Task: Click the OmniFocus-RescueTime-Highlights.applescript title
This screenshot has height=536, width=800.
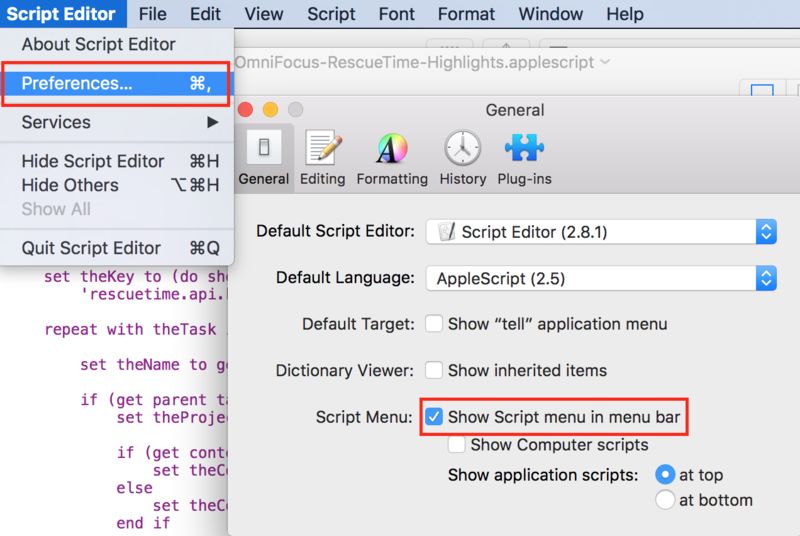Action: [x=415, y=62]
